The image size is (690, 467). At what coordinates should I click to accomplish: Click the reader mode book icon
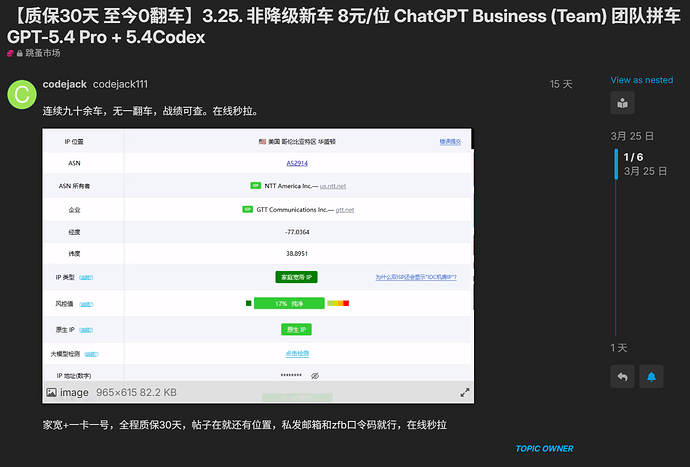(x=622, y=103)
